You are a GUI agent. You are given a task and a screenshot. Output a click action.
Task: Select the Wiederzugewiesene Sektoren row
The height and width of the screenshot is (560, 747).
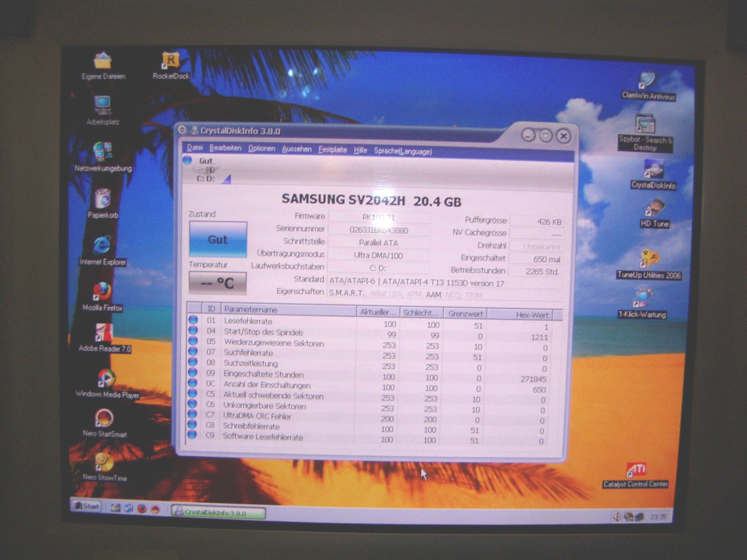tap(274, 343)
